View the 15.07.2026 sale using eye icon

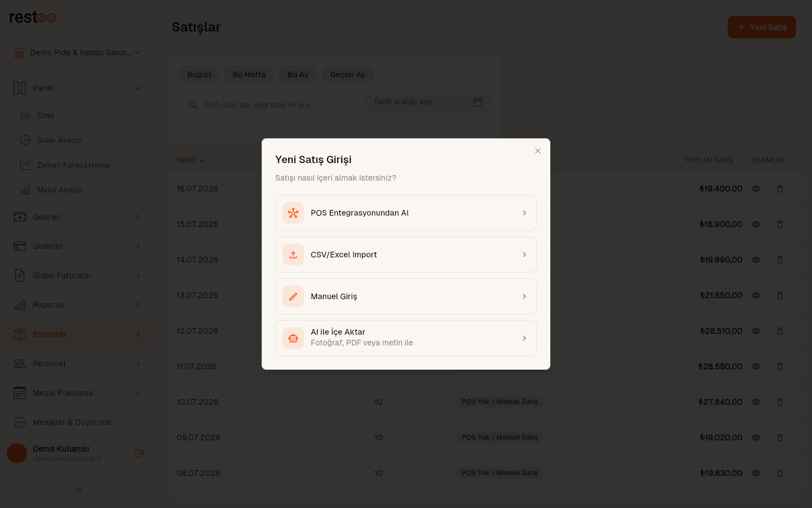[x=756, y=224]
